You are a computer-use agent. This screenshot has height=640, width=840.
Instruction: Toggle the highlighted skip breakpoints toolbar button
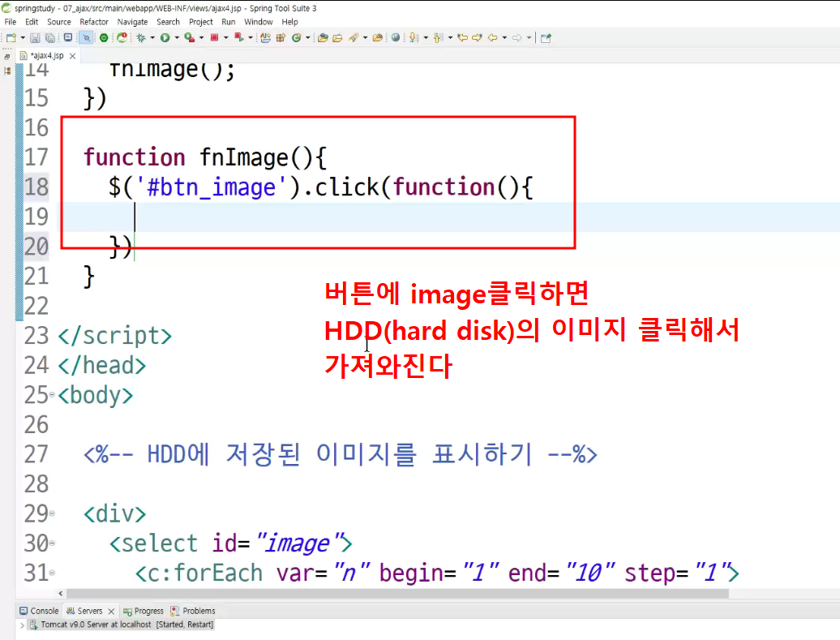coord(86,37)
